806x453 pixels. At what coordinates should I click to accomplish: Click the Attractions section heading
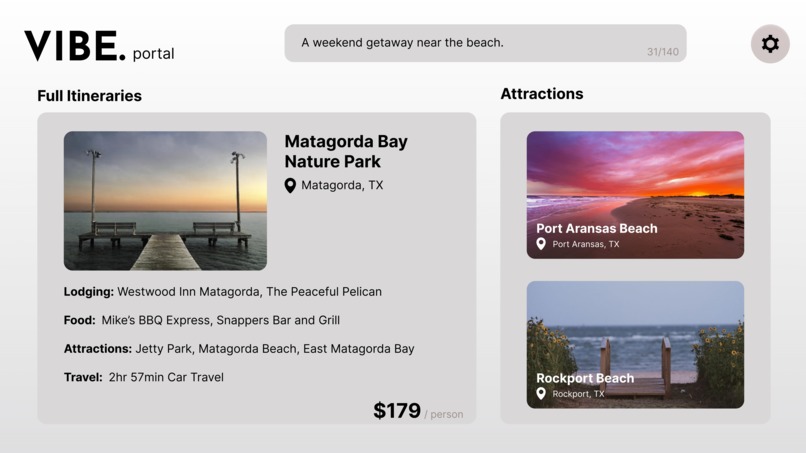coord(542,94)
